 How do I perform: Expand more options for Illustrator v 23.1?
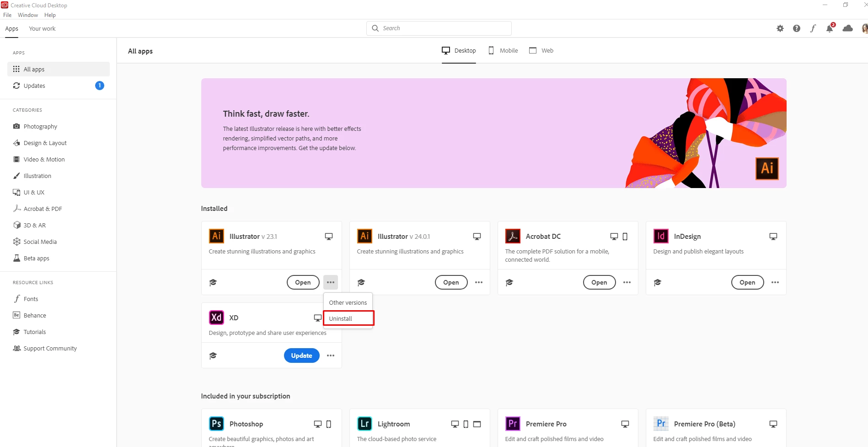pos(331,282)
